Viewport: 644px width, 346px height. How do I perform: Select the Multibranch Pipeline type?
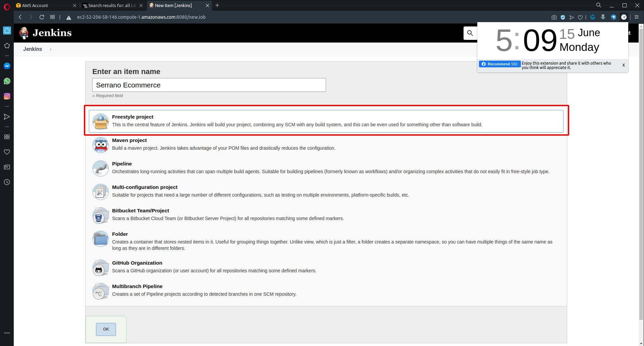pos(326,290)
